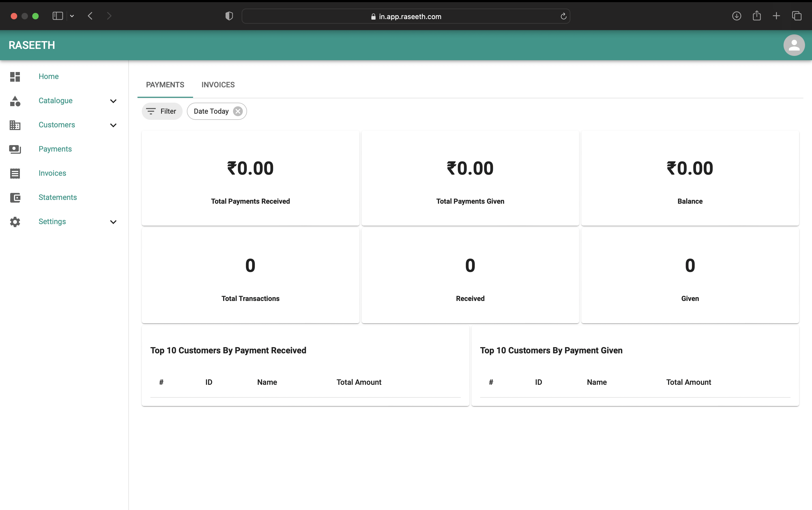Open the Safari share menu

coord(757,16)
